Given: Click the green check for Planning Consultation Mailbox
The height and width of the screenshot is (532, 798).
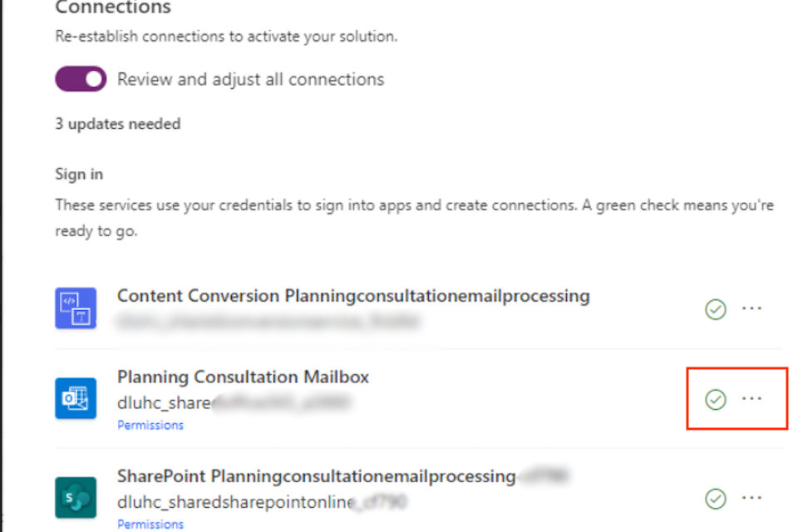Looking at the screenshot, I should click(x=715, y=400).
